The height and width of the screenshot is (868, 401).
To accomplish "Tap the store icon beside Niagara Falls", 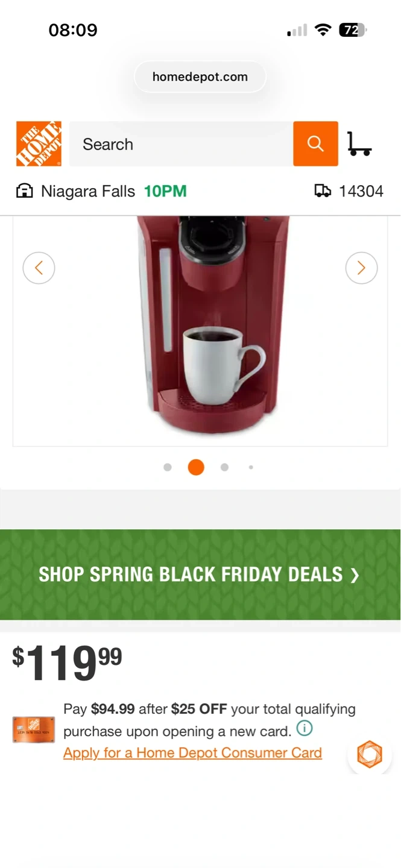I will 24,191.
